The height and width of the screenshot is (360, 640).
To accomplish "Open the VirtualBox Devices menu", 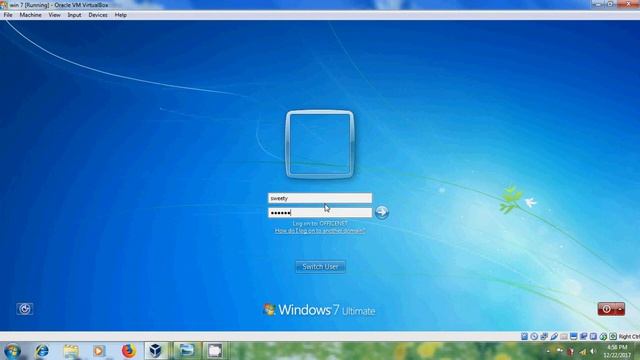I will click(x=98, y=15).
